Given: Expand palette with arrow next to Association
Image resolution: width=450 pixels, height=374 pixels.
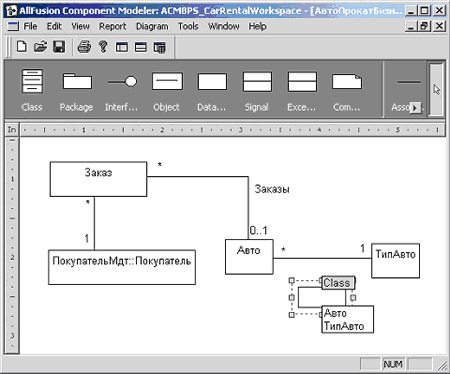Looking at the screenshot, I should click(415, 108).
